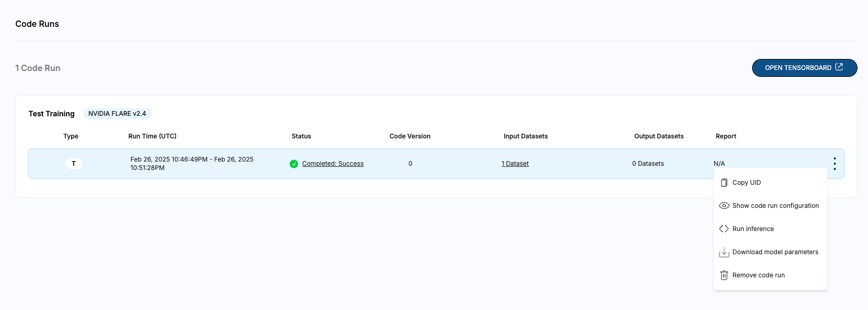This screenshot has height=310, width=868.
Task: Click the green success checkmark status icon
Action: click(x=294, y=164)
